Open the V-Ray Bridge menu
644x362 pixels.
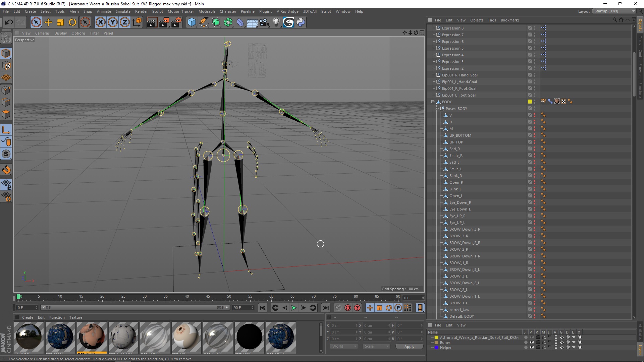pyautogui.click(x=287, y=11)
